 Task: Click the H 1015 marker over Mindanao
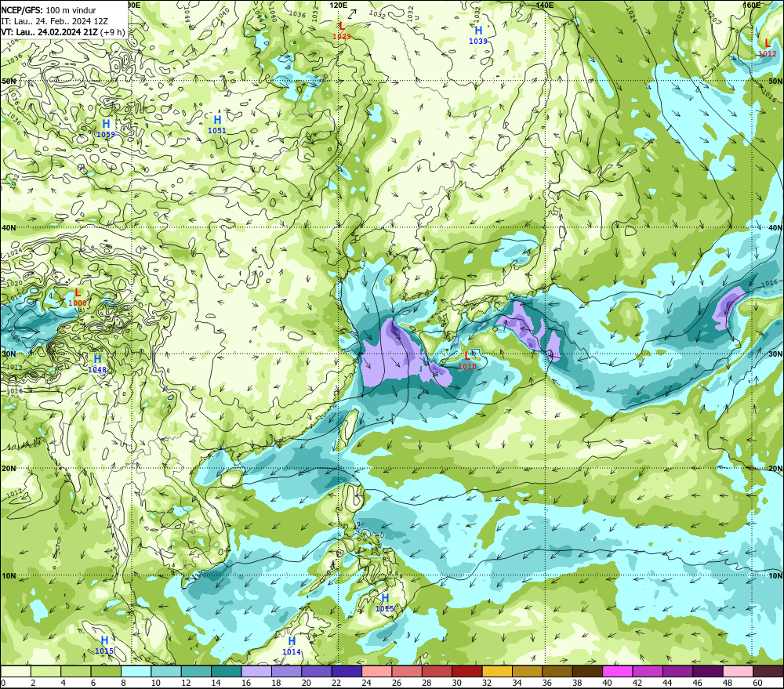(x=385, y=603)
